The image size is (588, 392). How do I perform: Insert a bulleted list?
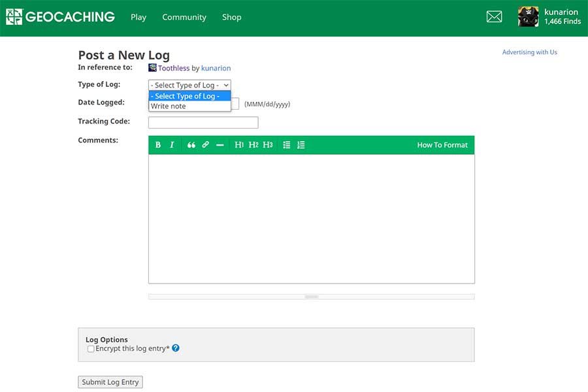pyautogui.click(x=287, y=145)
